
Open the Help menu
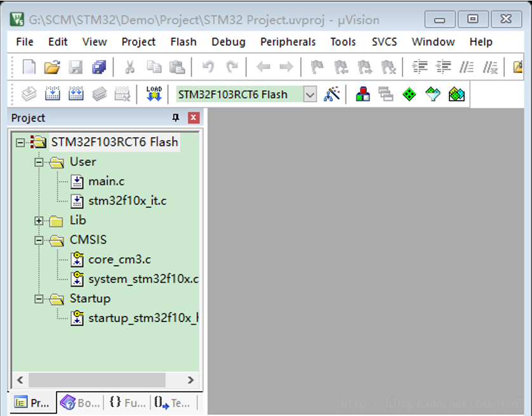pyautogui.click(x=481, y=42)
